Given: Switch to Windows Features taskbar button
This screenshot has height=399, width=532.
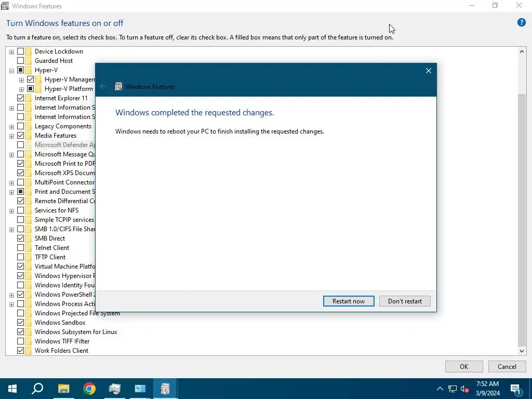Looking at the screenshot, I should [x=165, y=389].
